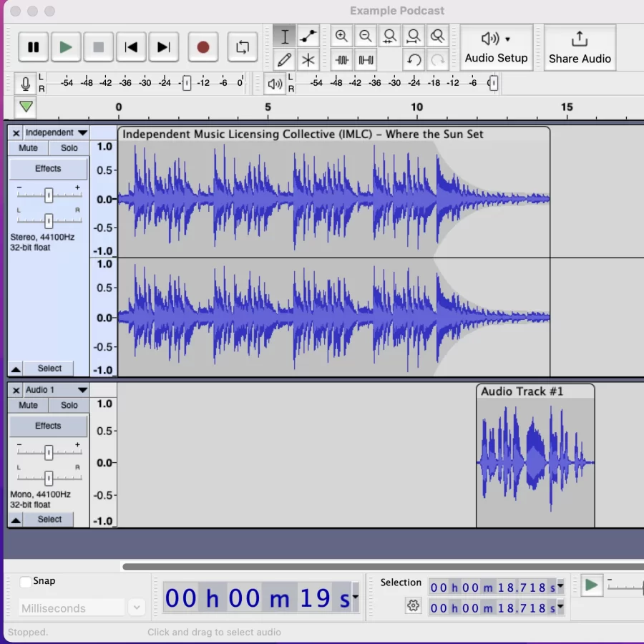Screen dimensions: 644x644
Task: Open Effects for the Audio 1 track
Action: coord(48,426)
